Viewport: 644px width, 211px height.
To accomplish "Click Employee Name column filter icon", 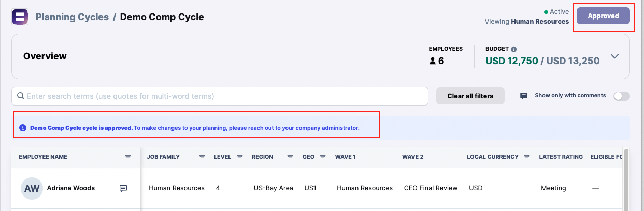I will (x=128, y=157).
